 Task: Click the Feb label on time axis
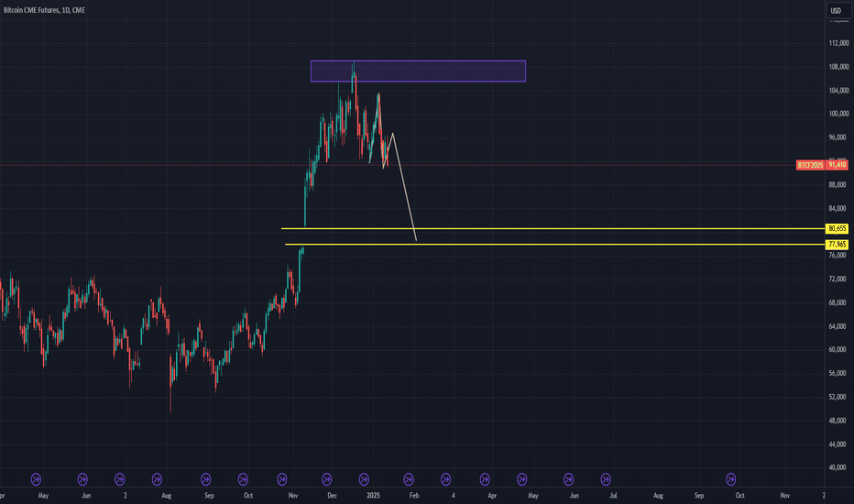click(414, 495)
